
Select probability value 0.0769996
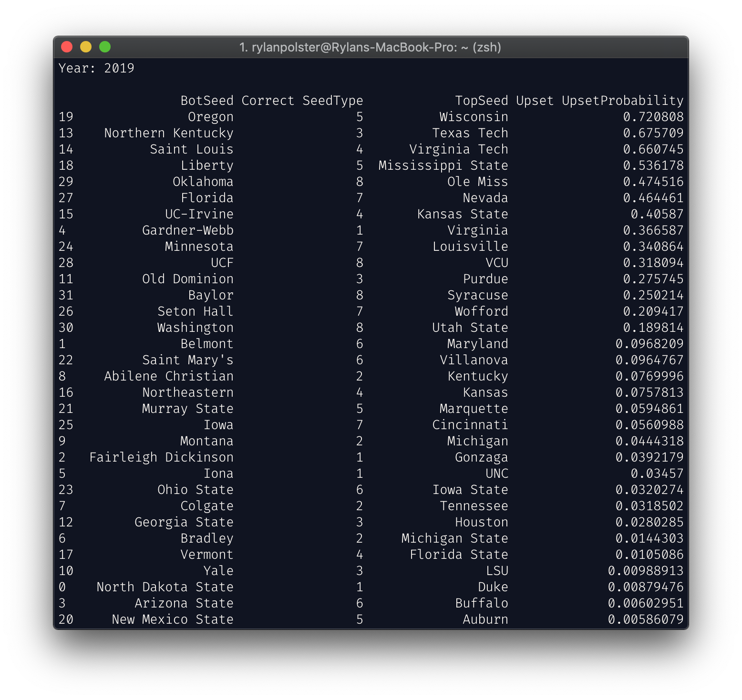click(x=649, y=376)
